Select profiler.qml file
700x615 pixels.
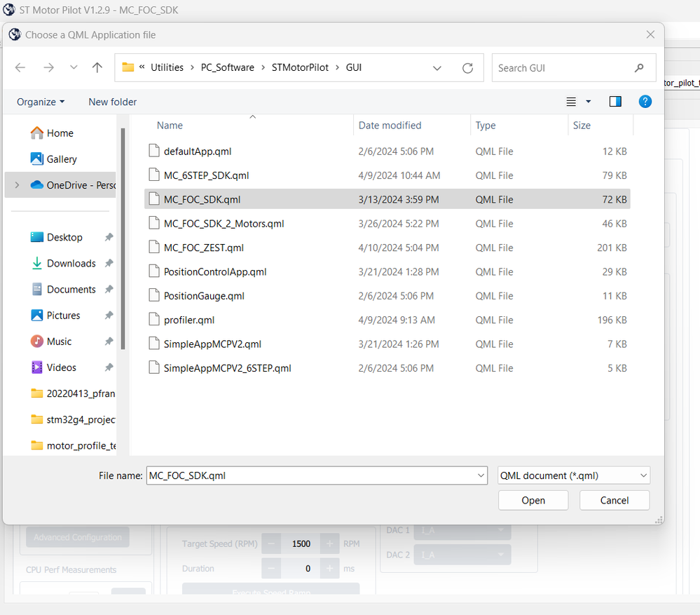(x=387, y=320)
